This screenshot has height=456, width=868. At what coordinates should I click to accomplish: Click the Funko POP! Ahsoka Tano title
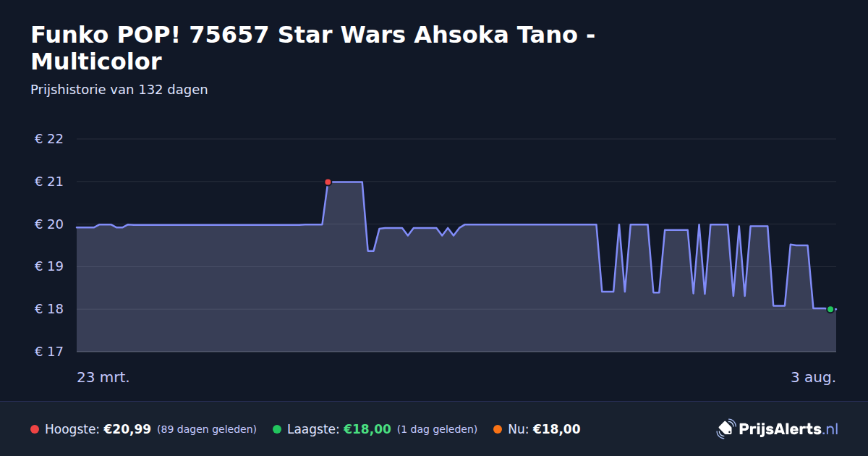(x=313, y=48)
